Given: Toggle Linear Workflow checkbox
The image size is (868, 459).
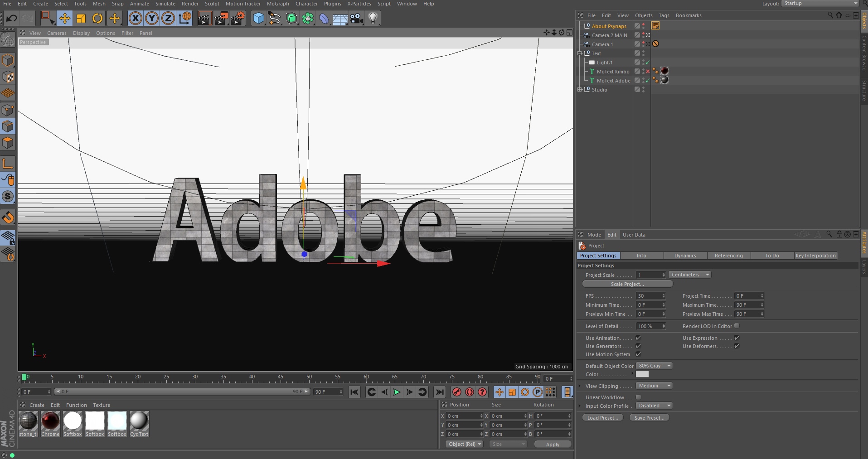Looking at the screenshot, I should (x=638, y=397).
